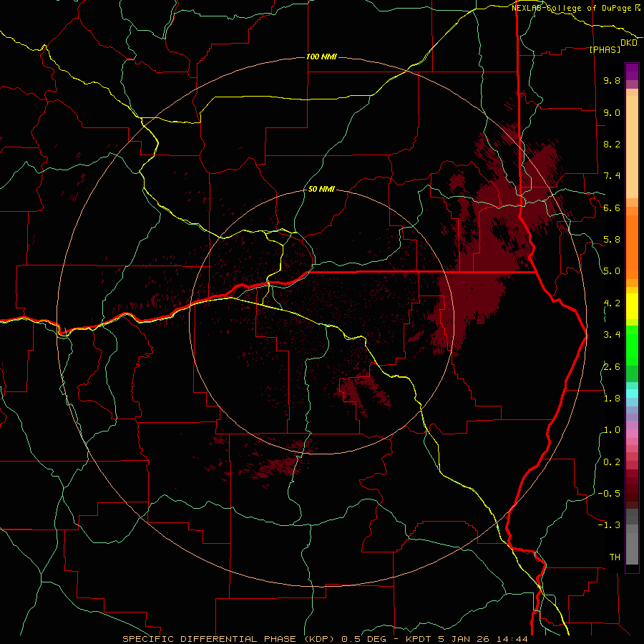Viewport: 644px width, 644px height.
Task: Click the pink segment of the color bar
Action: [x=632, y=434]
